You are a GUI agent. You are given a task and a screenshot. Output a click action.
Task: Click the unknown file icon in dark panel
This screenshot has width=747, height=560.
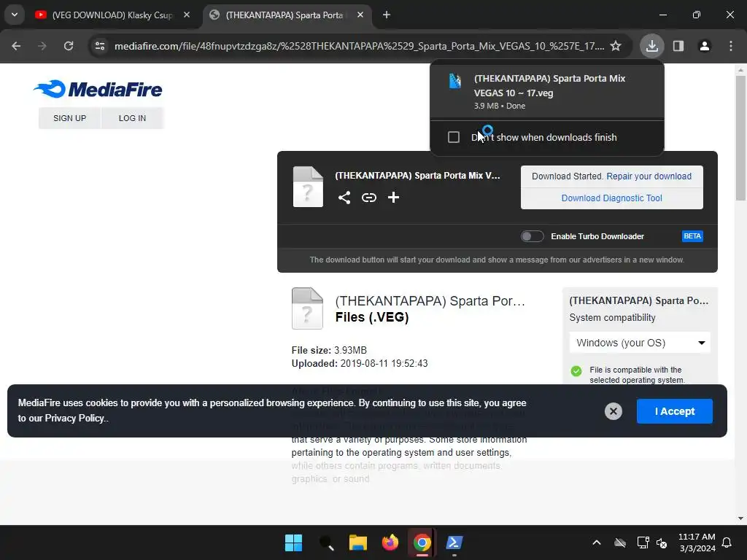point(308,187)
